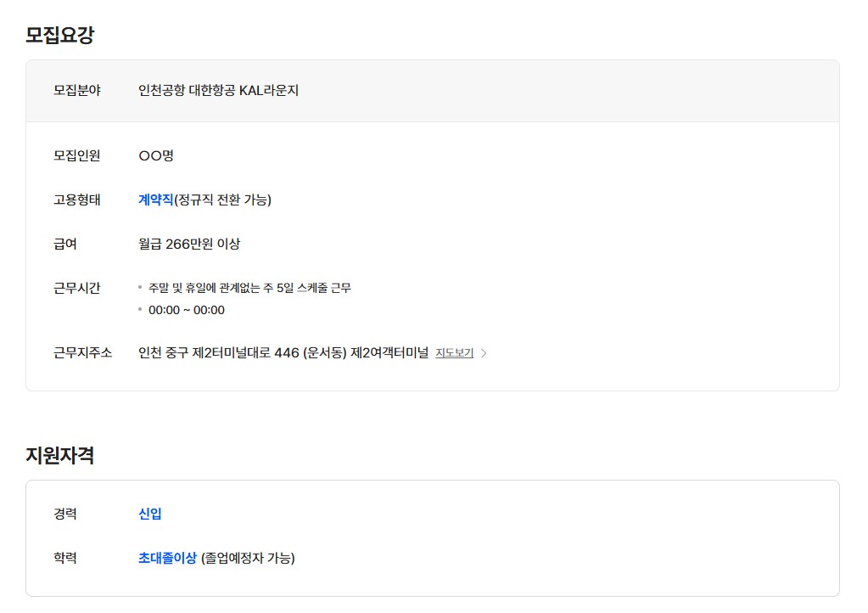
Task: Click the chevron arrow beside 지도보기
Action: pos(484,353)
